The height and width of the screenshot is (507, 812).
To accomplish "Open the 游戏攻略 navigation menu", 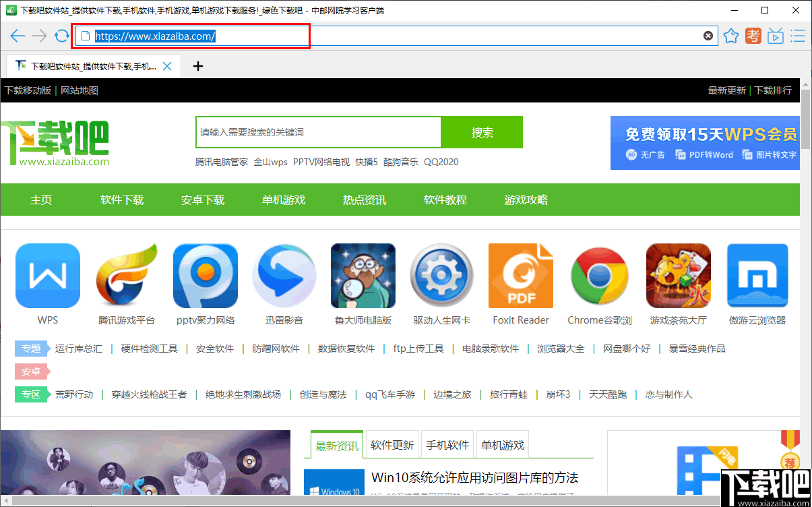I will 526,200.
